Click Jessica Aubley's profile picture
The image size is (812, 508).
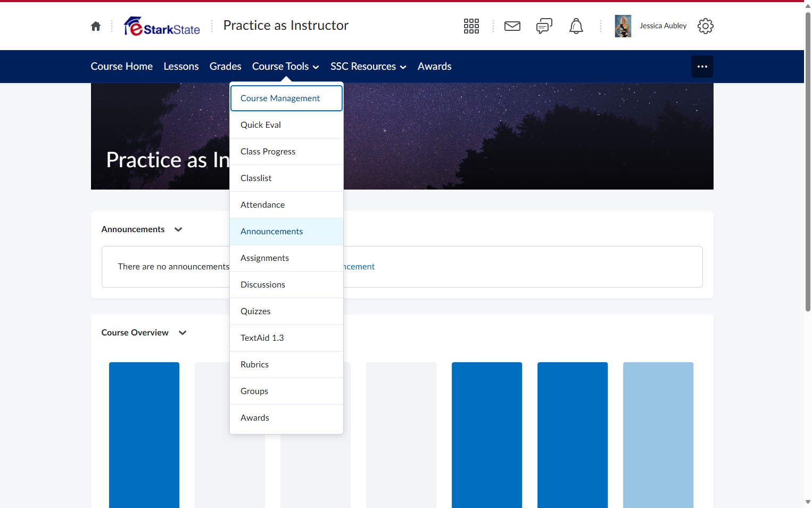(623, 26)
